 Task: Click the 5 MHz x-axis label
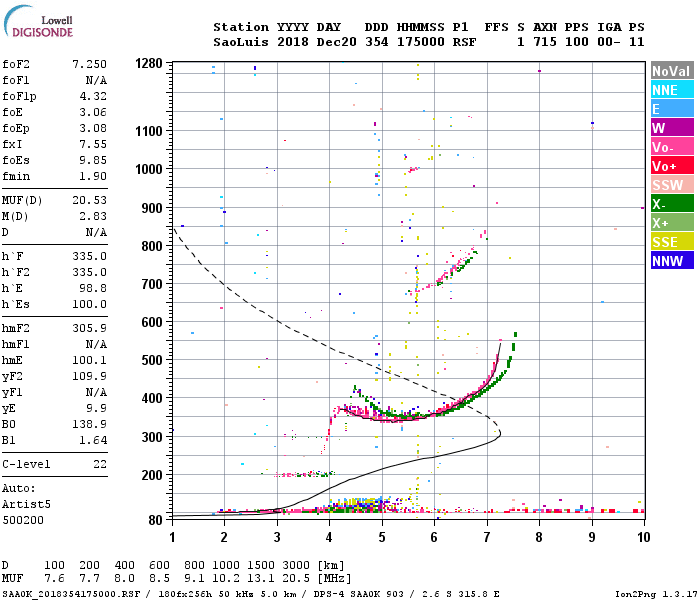(382, 537)
